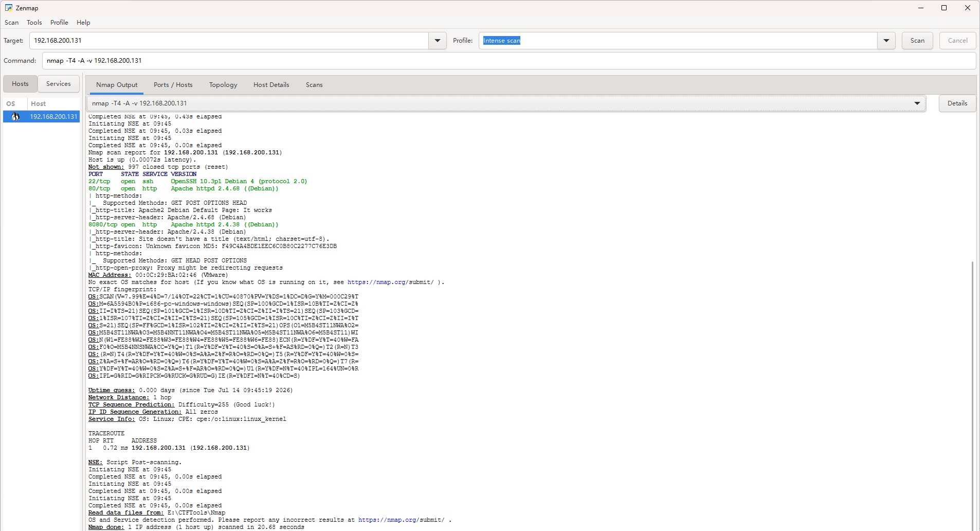The width and height of the screenshot is (980, 531).
Task: Maximize the Zenmap window
Action: 944,8
